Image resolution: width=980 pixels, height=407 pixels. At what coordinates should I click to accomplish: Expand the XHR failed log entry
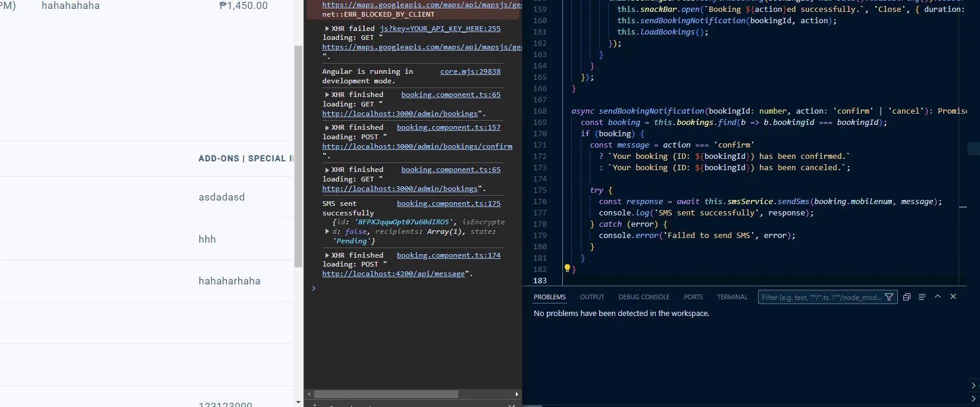tap(327, 29)
